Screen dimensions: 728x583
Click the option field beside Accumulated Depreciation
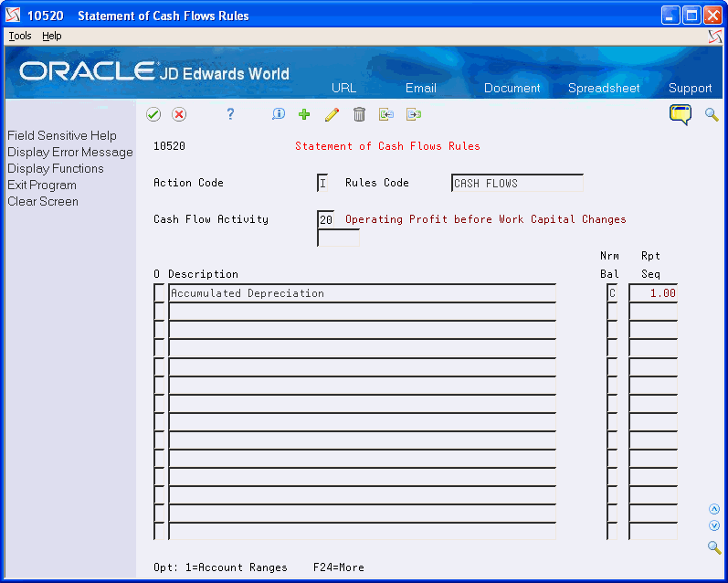point(159,293)
